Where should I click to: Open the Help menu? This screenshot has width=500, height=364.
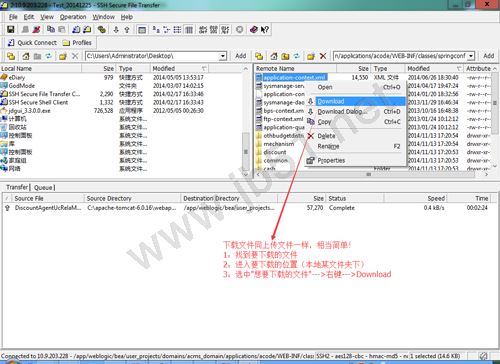click(127, 17)
